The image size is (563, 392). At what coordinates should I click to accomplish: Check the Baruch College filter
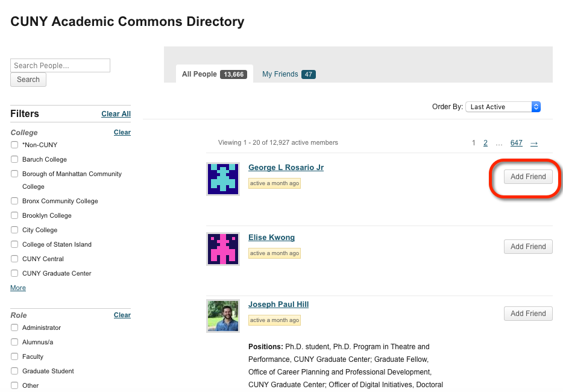14,159
